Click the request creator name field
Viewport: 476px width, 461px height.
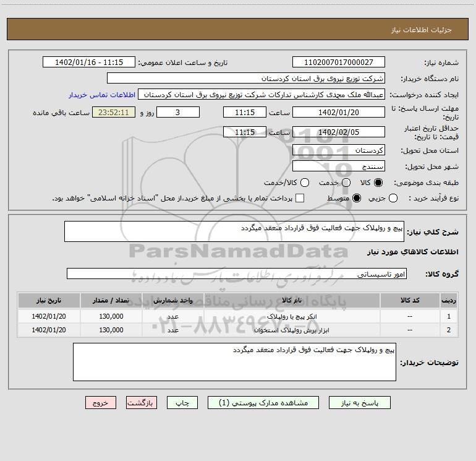pyautogui.click(x=261, y=95)
